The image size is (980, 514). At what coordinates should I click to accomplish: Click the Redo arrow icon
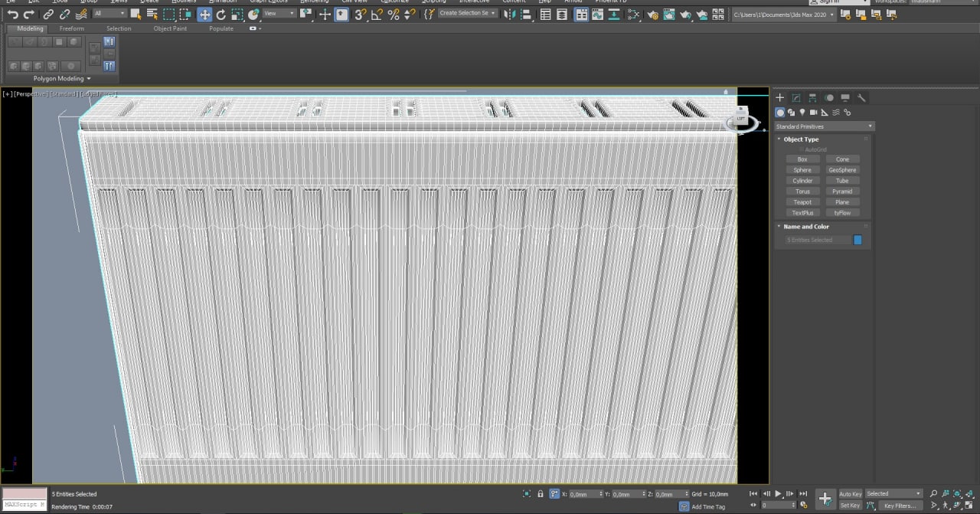29,14
